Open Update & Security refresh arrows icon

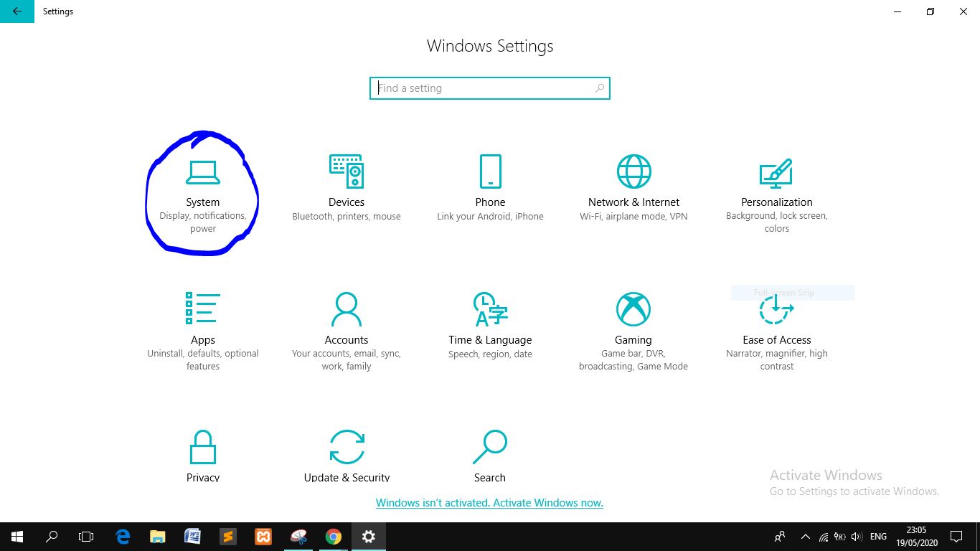coord(347,447)
